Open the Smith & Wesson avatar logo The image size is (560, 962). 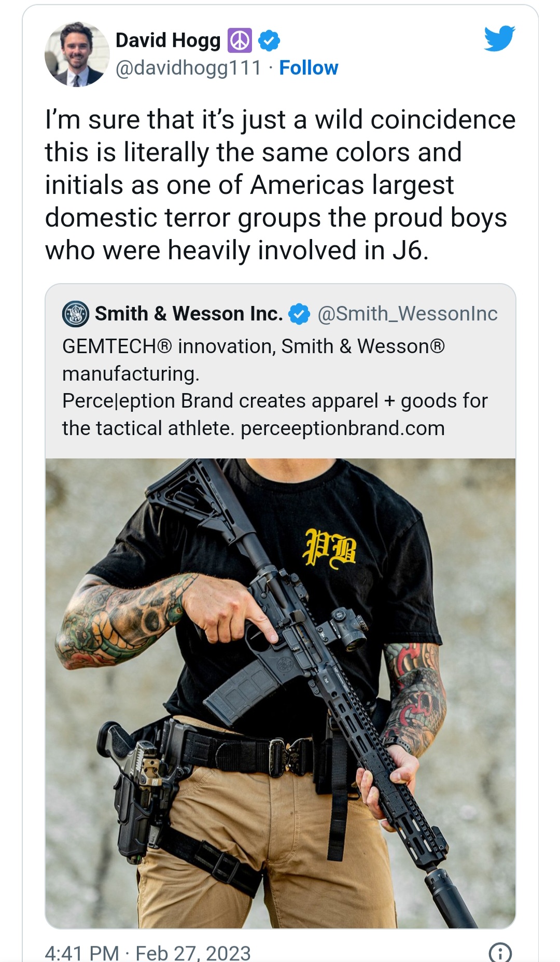tap(76, 314)
